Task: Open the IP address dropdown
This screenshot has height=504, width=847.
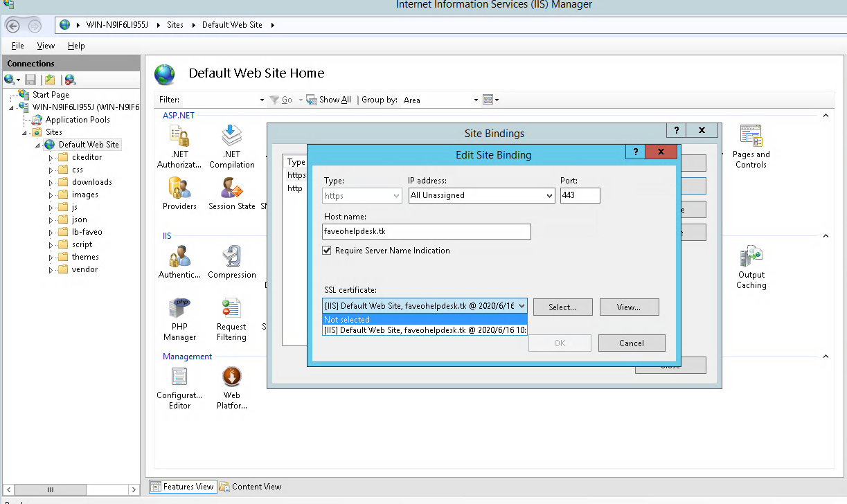Action: (549, 196)
